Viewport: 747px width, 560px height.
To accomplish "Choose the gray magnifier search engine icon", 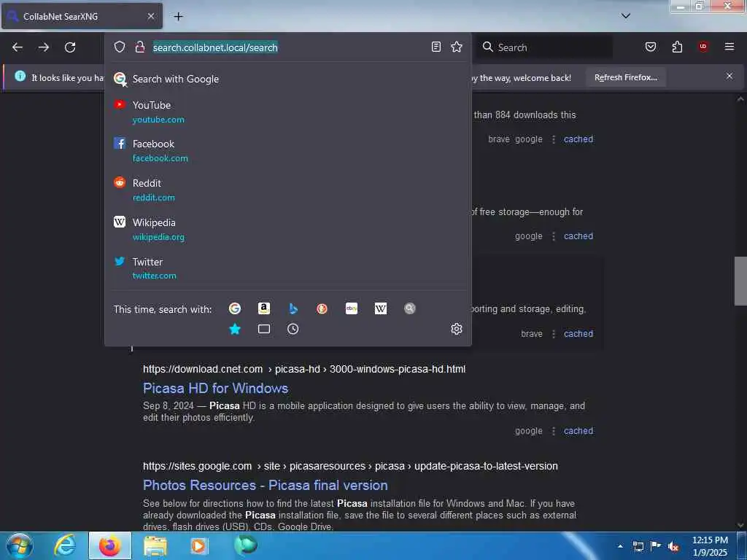I will (410, 308).
